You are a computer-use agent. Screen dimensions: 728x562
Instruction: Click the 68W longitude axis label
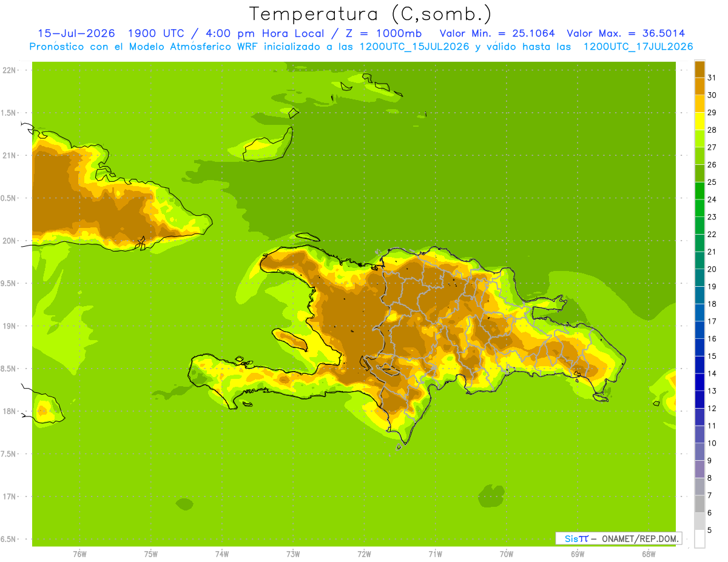(x=648, y=554)
